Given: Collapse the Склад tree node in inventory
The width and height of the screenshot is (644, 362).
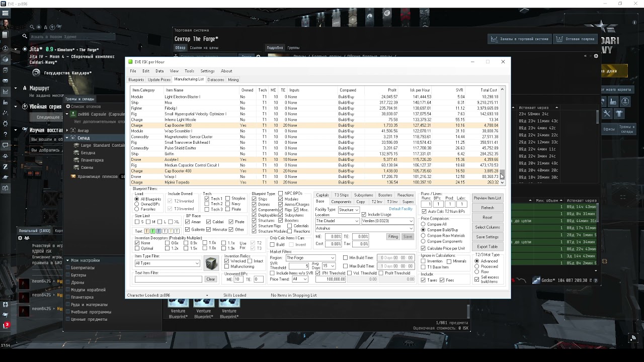Looking at the screenshot, I should 67,138.
